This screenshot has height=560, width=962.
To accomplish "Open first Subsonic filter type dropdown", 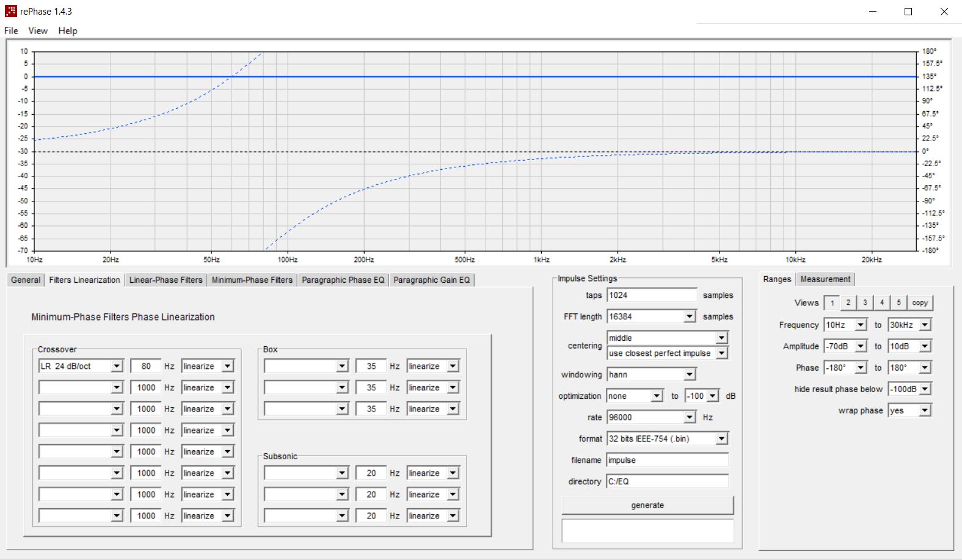I will point(306,473).
